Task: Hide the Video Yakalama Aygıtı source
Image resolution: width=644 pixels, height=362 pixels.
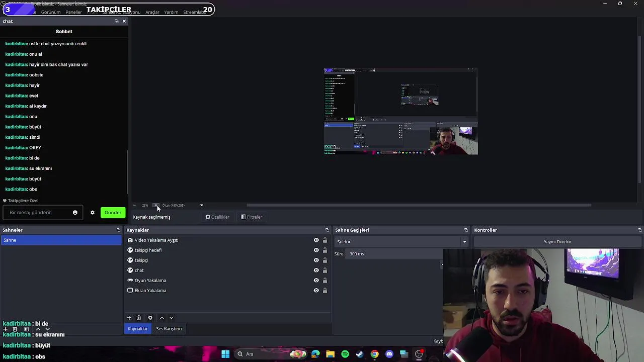Action: pos(316,240)
